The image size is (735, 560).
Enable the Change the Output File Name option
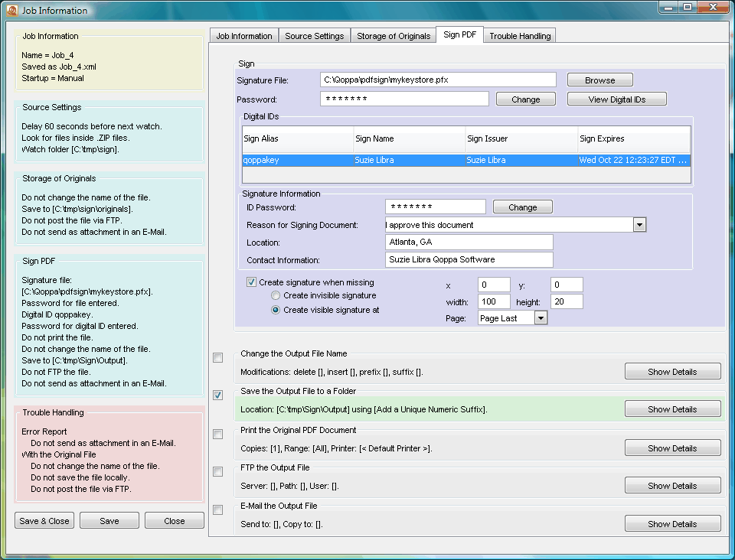pyautogui.click(x=217, y=357)
